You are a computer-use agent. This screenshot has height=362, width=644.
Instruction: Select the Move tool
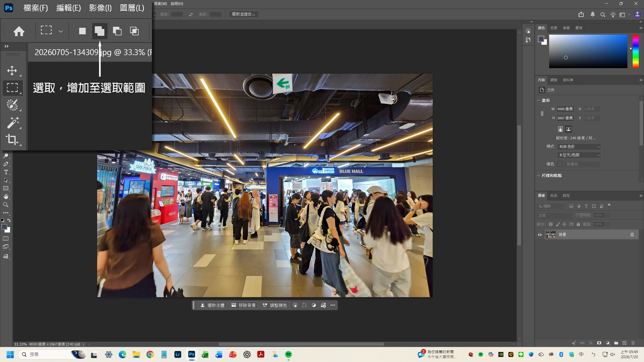point(12,71)
